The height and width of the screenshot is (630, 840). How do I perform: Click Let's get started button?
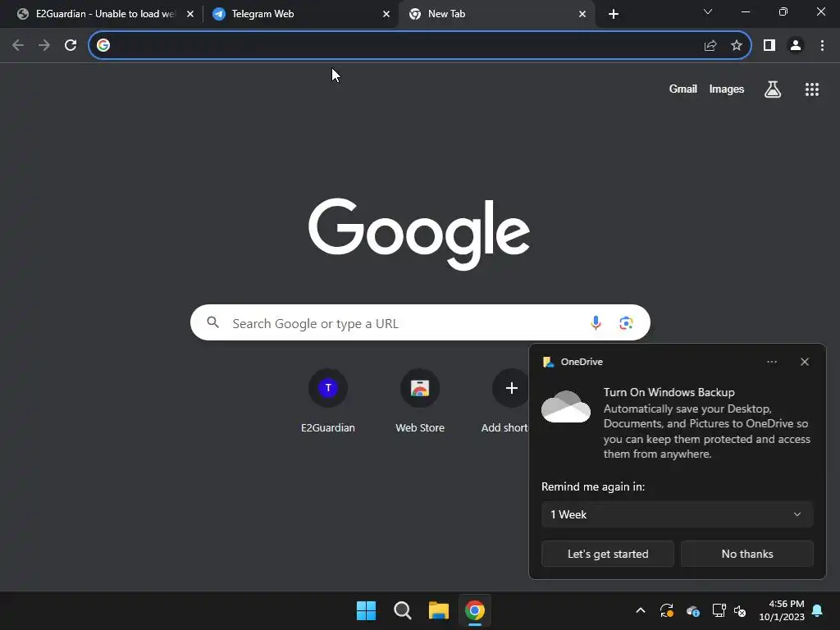608,554
